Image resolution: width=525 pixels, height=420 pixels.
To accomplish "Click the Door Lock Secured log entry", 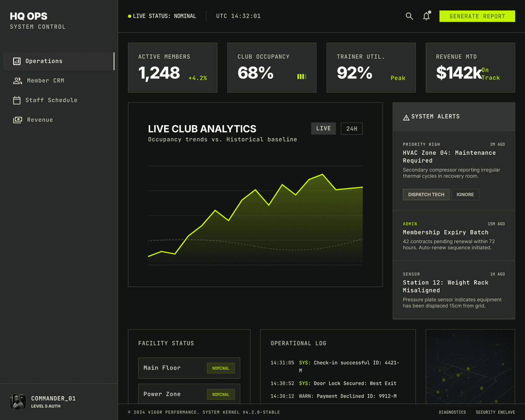I will pos(333,383).
